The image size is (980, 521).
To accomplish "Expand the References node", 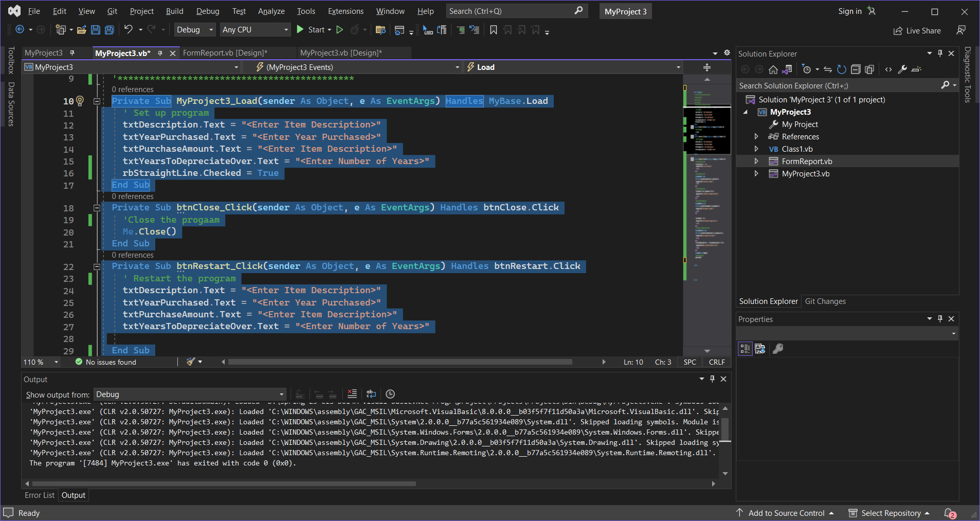I will pos(756,137).
